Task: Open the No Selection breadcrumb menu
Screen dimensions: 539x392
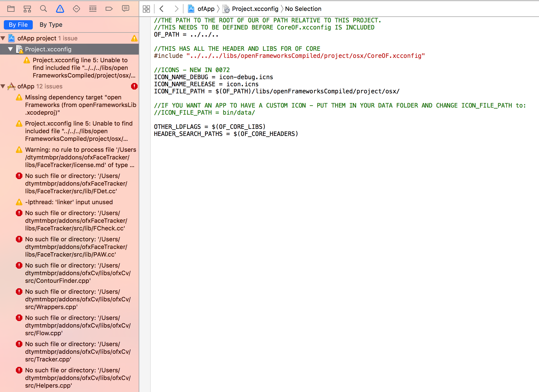Action: point(303,9)
